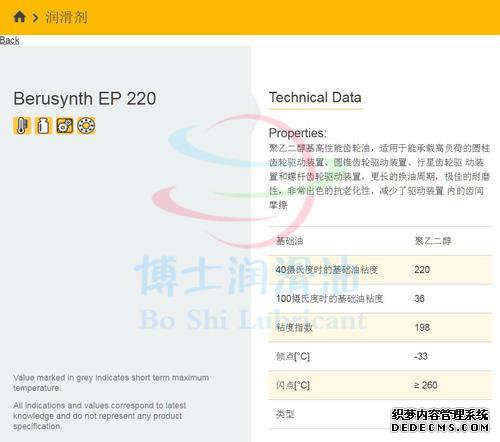500x442 pixels.
Task: Open the home icon in breadcrumb
Action: [20, 17]
